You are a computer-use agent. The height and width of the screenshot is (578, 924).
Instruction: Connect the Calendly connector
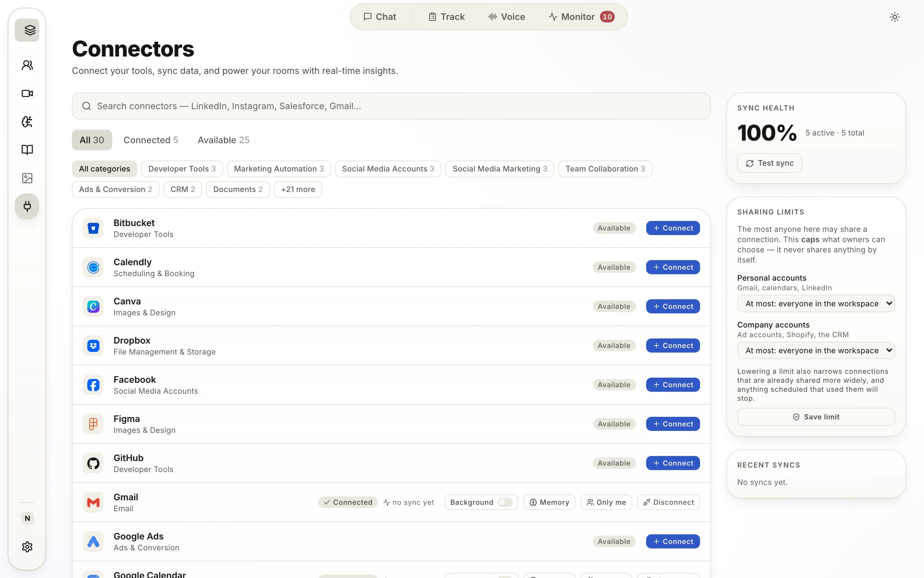[673, 267]
